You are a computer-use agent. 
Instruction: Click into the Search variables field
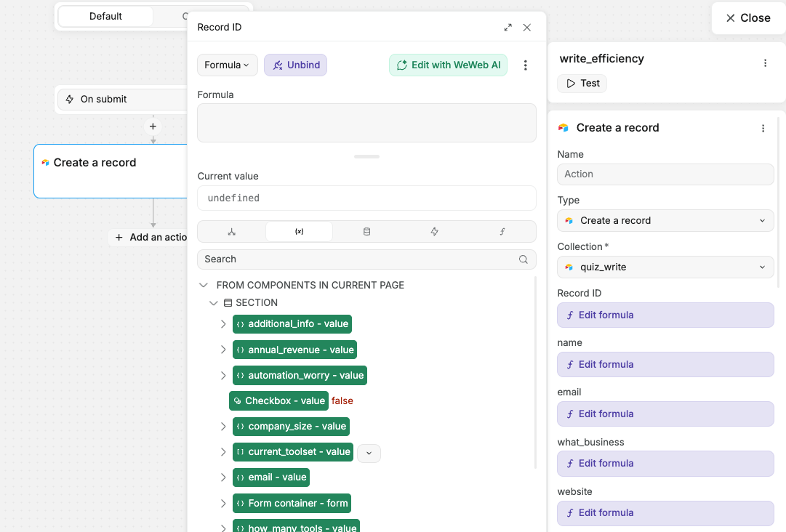coord(359,259)
